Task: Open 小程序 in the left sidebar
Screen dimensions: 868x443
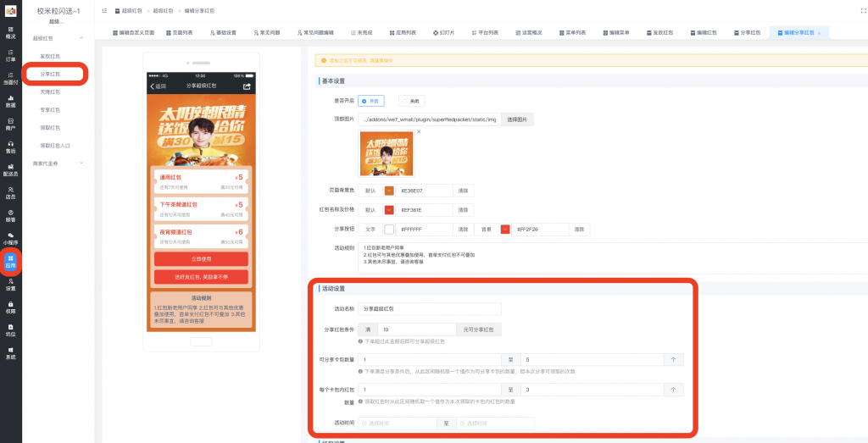Action: click(10, 239)
